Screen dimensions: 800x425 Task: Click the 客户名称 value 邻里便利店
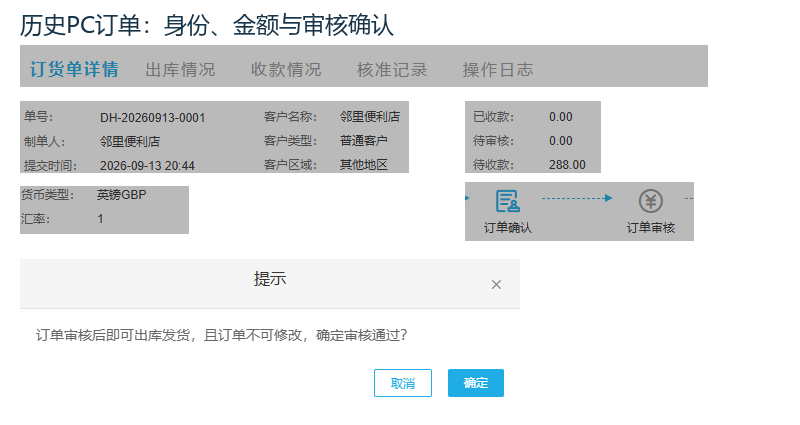point(370,117)
